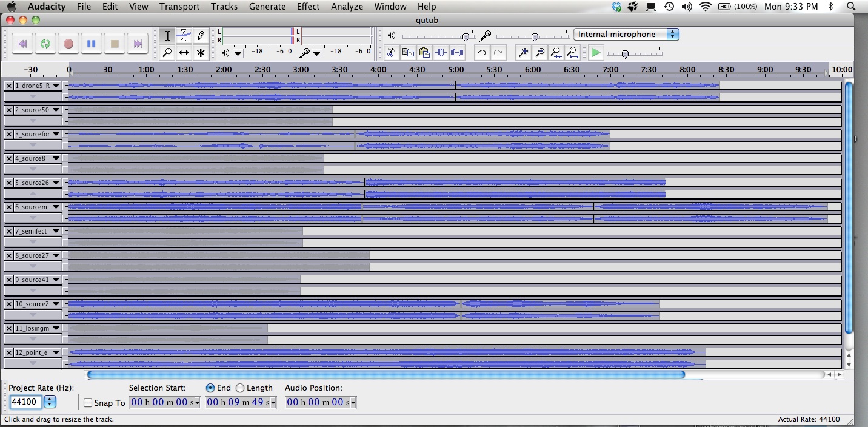Viewport: 868px width, 427px height.
Task: Click the Wi-Fi icon in menu bar
Action: coord(705,6)
